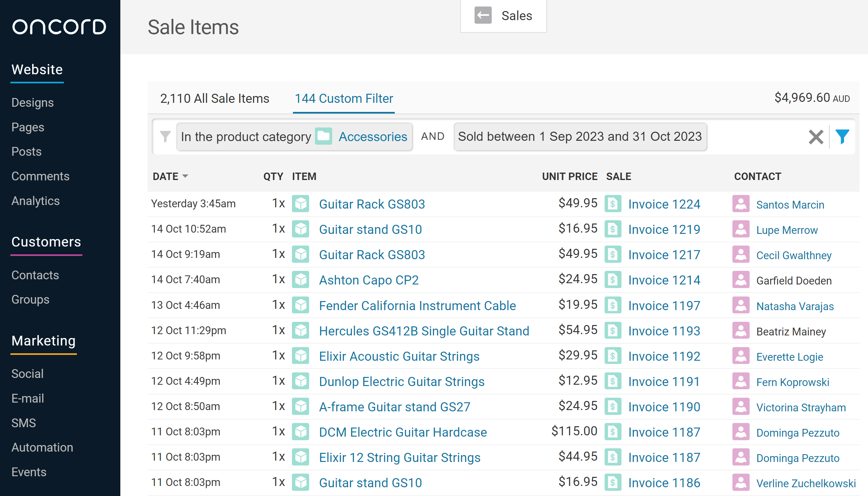
Task: Click product cube icon for Elixir Acoustic Guitar Strings
Action: coord(300,356)
